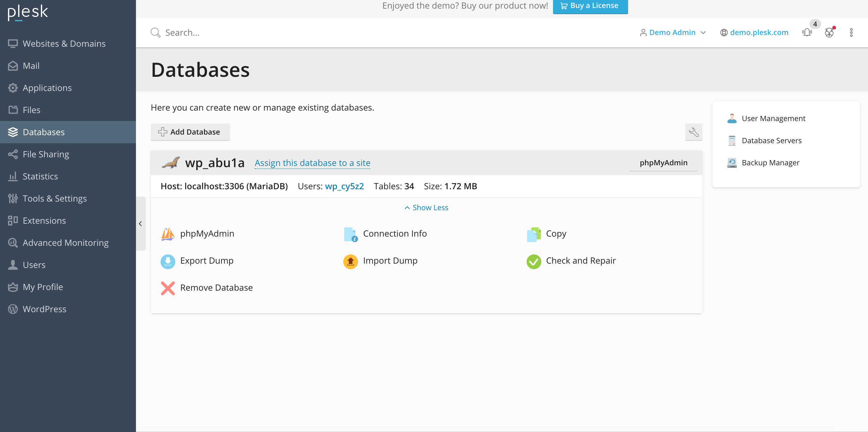
Task: Select Import Dump
Action: (x=390, y=261)
